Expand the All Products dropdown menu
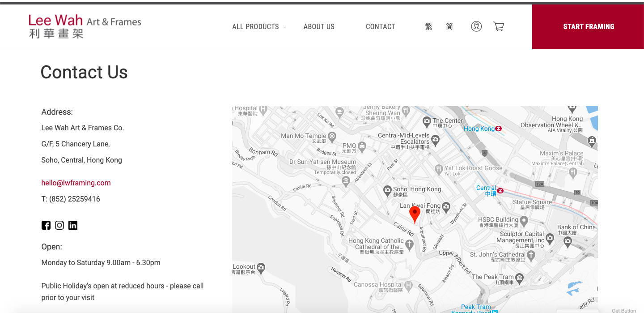Viewport: 644px width, 313px height. point(258,27)
